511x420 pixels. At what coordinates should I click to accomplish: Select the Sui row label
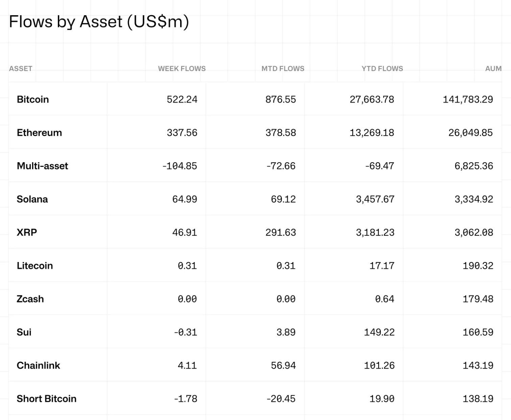coord(24,332)
